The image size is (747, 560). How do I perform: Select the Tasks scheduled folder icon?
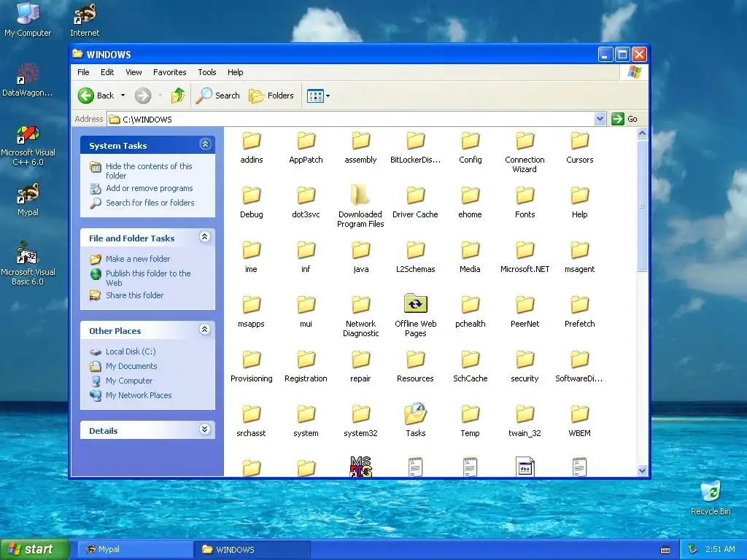[415, 413]
